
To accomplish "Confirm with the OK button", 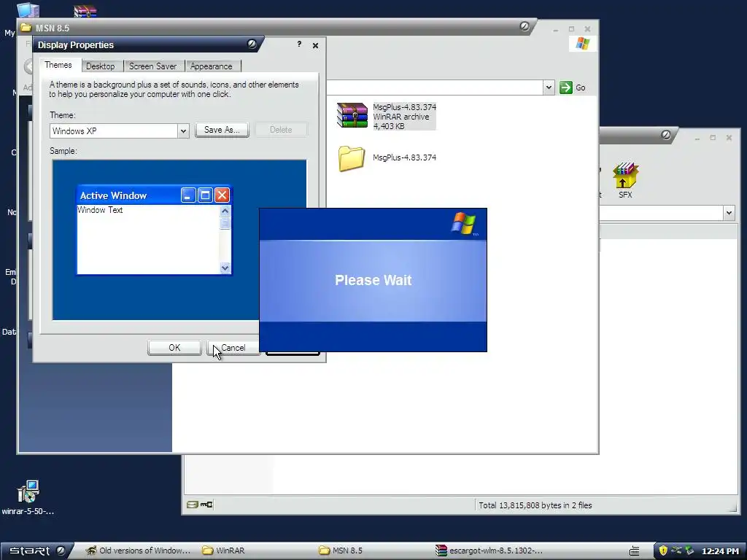I will pos(174,348).
